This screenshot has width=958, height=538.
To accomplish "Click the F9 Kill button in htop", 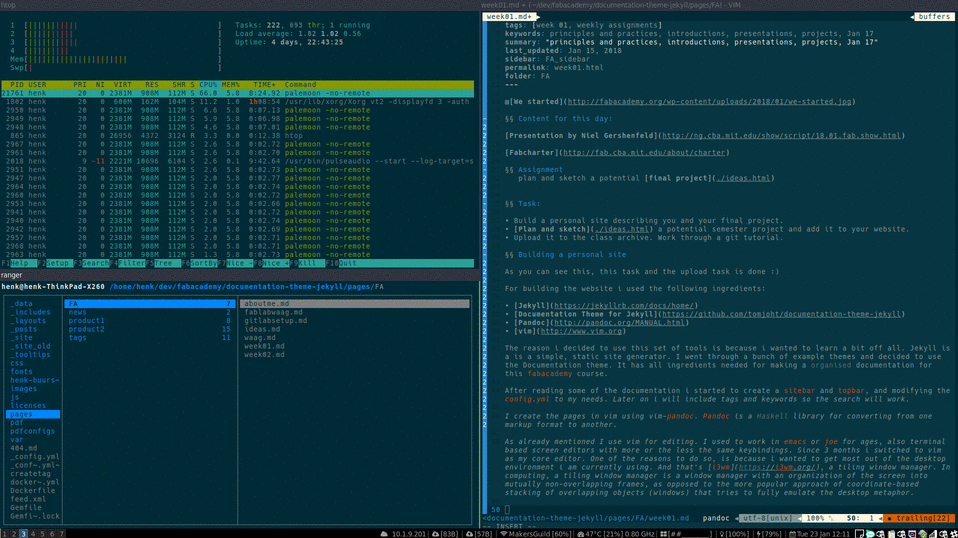I will pyautogui.click(x=307, y=263).
